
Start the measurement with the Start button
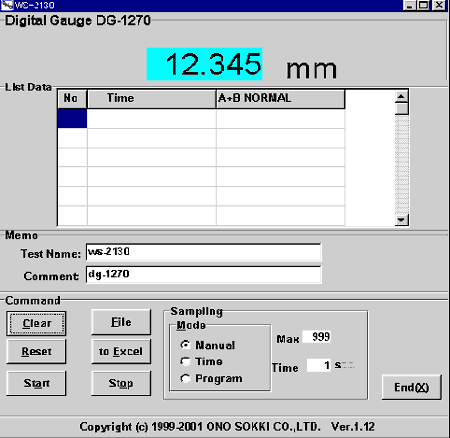pyautogui.click(x=36, y=383)
